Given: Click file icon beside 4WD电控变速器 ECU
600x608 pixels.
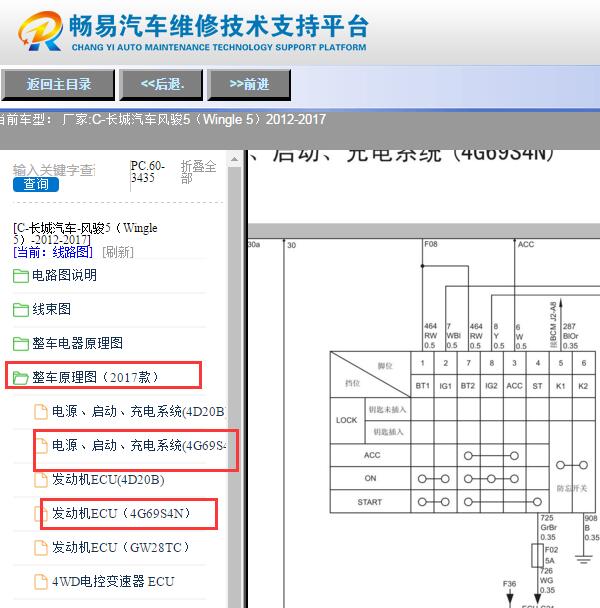Looking at the screenshot, I should pos(41,582).
